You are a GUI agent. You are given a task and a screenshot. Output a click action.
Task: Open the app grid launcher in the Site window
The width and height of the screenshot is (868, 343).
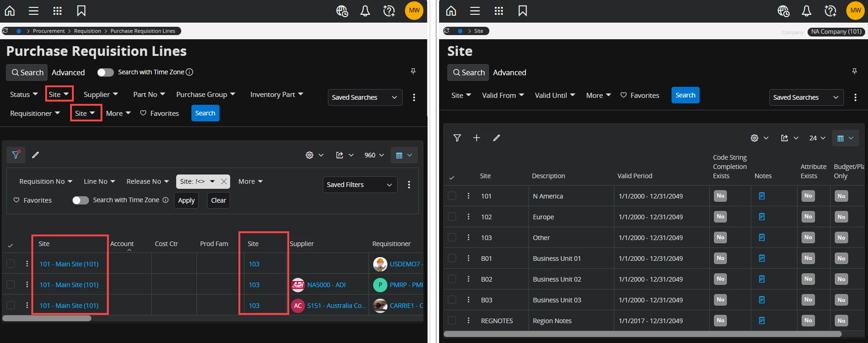[x=499, y=11]
